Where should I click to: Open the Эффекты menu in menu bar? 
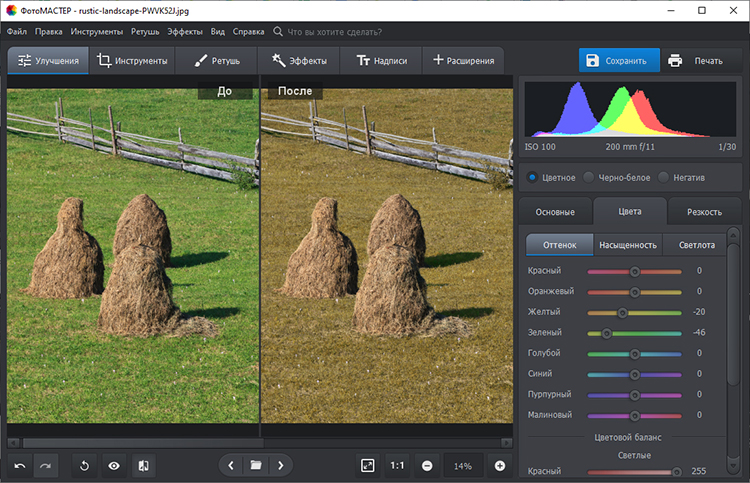(185, 31)
